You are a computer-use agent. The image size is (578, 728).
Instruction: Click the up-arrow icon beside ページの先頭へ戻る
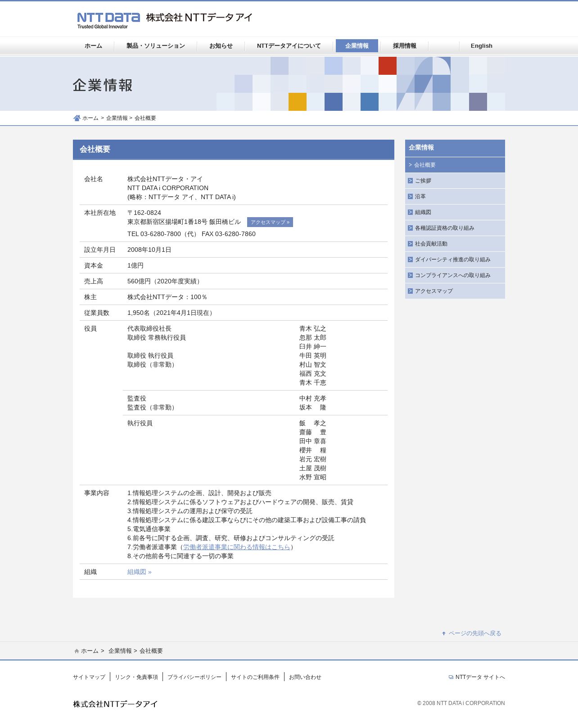coord(444,633)
